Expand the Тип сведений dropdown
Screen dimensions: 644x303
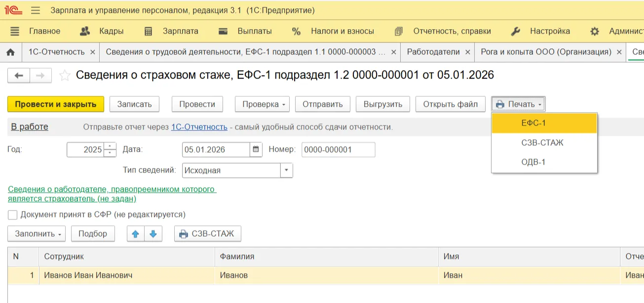tap(286, 171)
